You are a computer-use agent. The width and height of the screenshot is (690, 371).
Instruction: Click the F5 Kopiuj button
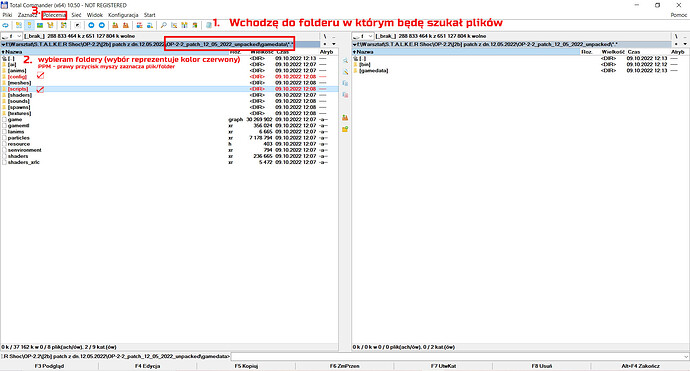point(246,366)
